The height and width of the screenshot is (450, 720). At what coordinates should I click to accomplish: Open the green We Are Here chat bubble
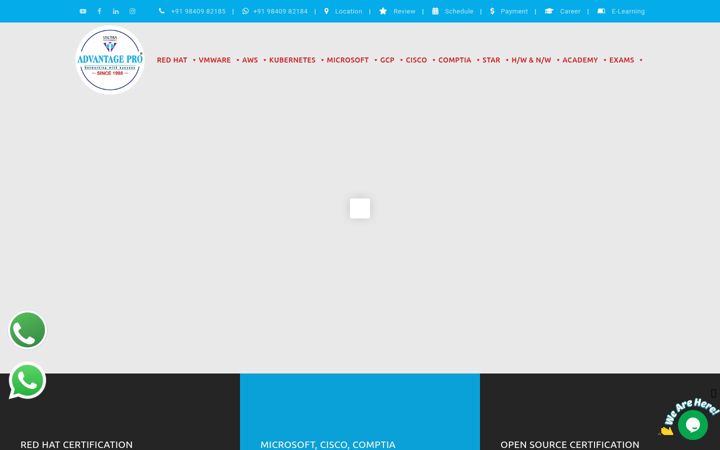pyautogui.click(x=692, y=425)
